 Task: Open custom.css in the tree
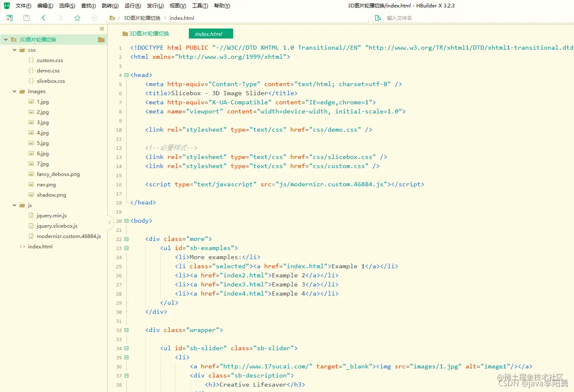[x=50, y=60]
